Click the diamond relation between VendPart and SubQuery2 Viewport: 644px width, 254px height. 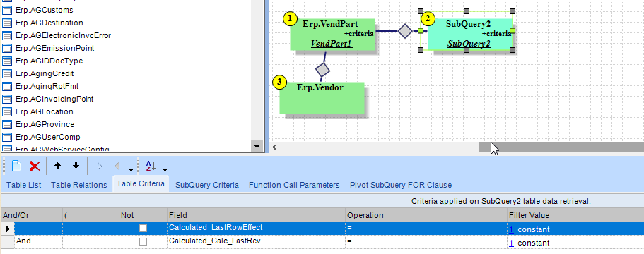(405, 31)
